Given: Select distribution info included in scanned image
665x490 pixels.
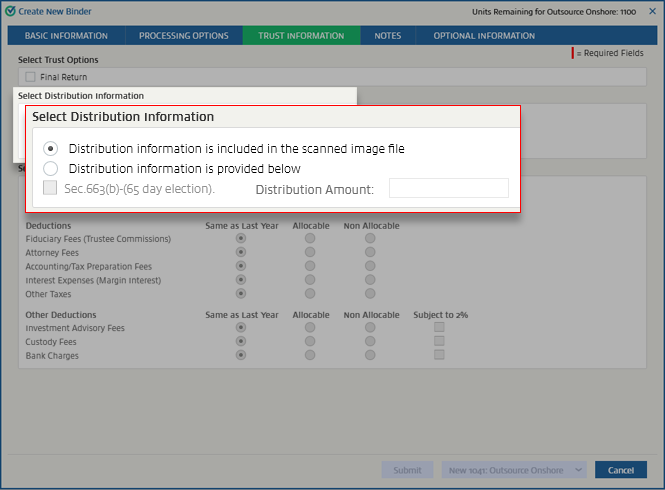Looking at the screenshot, I should click(51, 148).
